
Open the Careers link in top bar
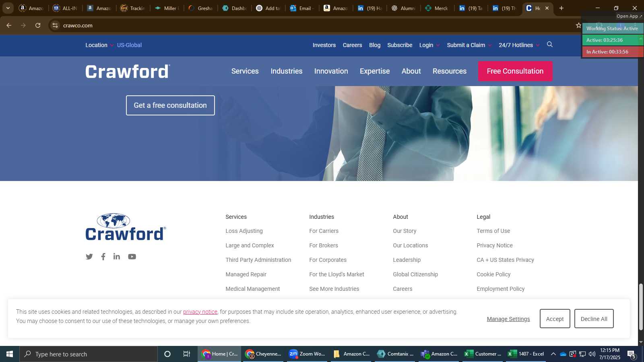click(x=353, y=45)
